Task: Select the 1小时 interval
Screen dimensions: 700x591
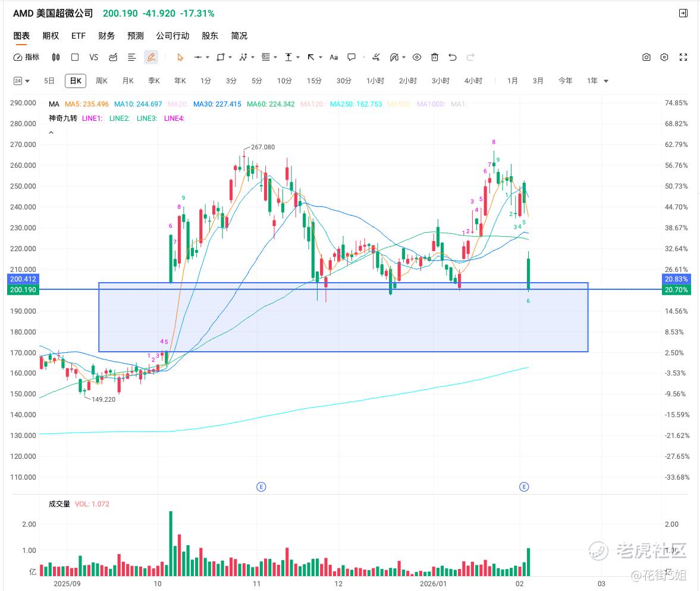Action: pyautogui.click(x=375, y=81)
